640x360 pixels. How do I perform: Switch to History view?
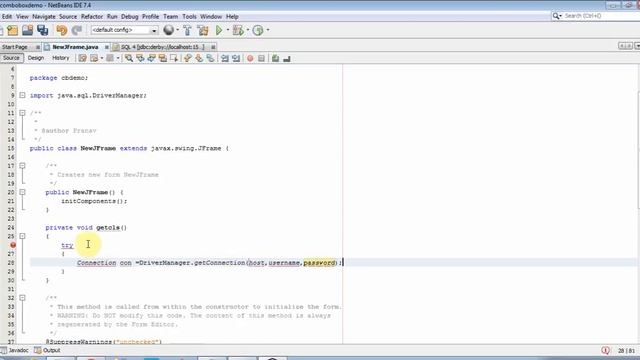[x=61, y=58]
